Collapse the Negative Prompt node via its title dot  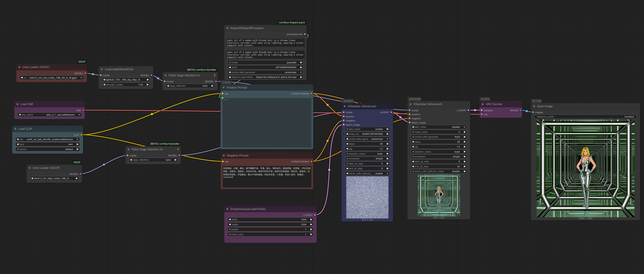tap(224, 155)
